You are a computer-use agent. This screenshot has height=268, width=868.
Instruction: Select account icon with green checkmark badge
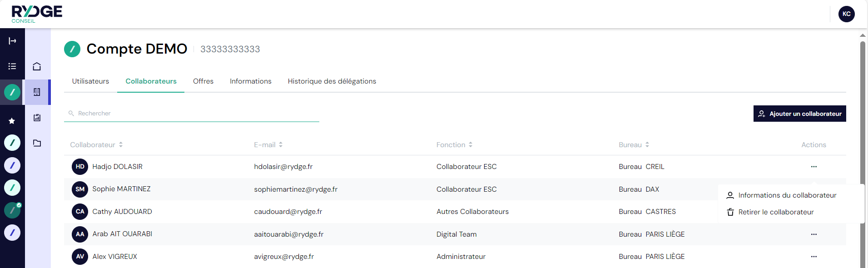[12, 210]
